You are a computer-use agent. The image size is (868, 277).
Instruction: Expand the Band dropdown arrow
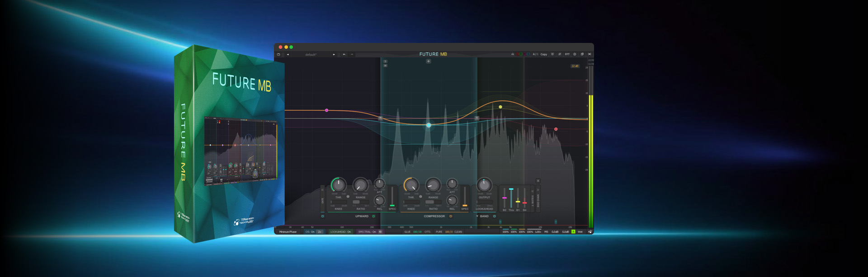(477, 216)
